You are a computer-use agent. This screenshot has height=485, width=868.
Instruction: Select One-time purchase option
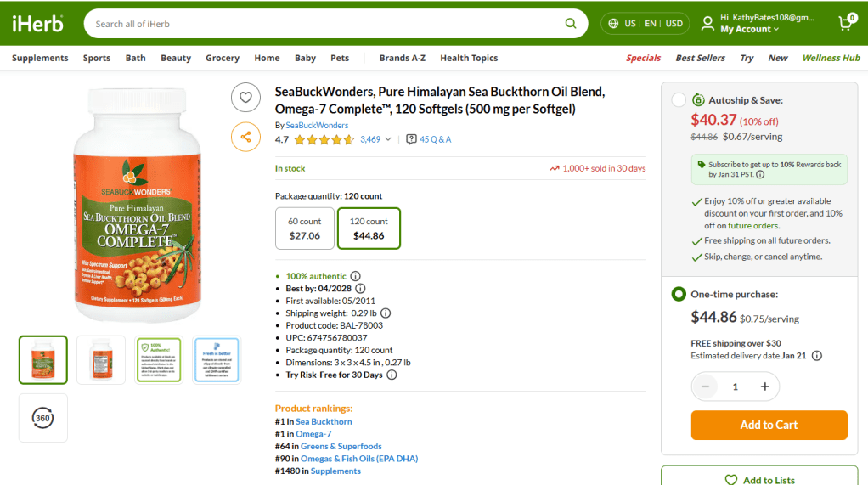pos(679,294)
